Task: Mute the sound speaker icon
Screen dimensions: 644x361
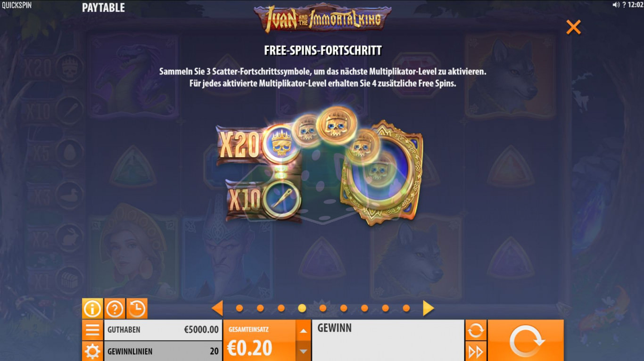Action: tap(616, 5)
